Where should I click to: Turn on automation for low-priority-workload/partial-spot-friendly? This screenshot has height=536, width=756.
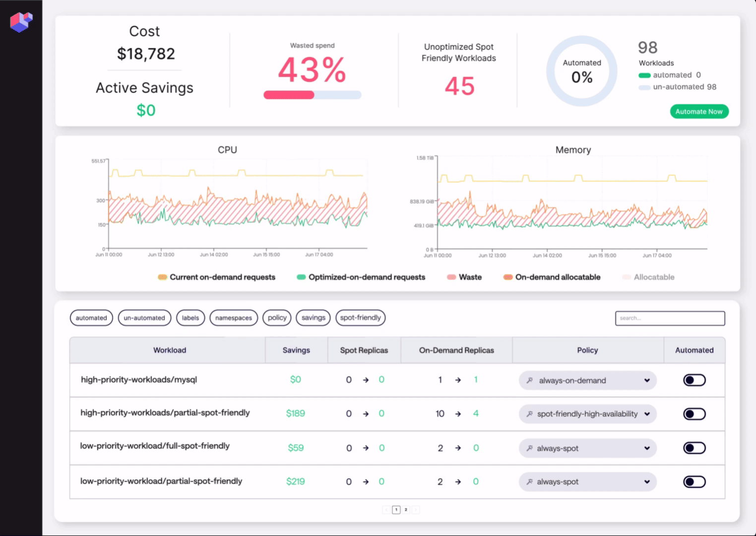pos(694,482)
